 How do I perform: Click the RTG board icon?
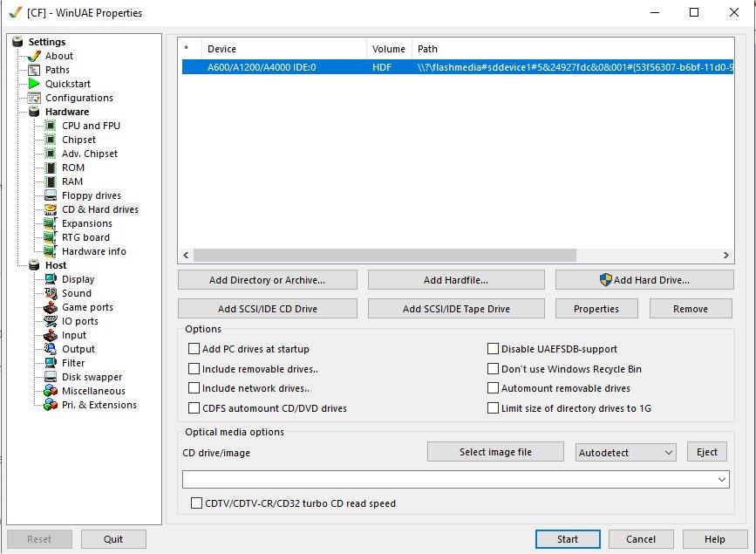click(51, 237)
